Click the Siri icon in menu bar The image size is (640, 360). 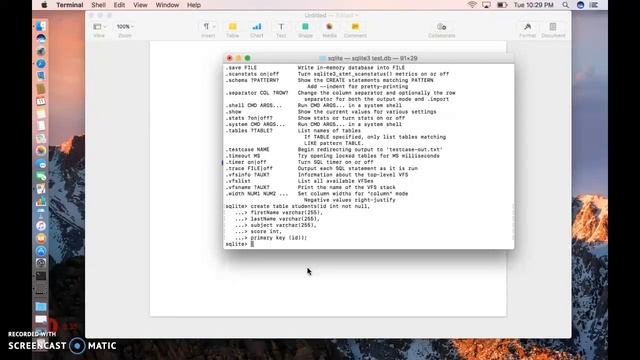coord(580,5)
